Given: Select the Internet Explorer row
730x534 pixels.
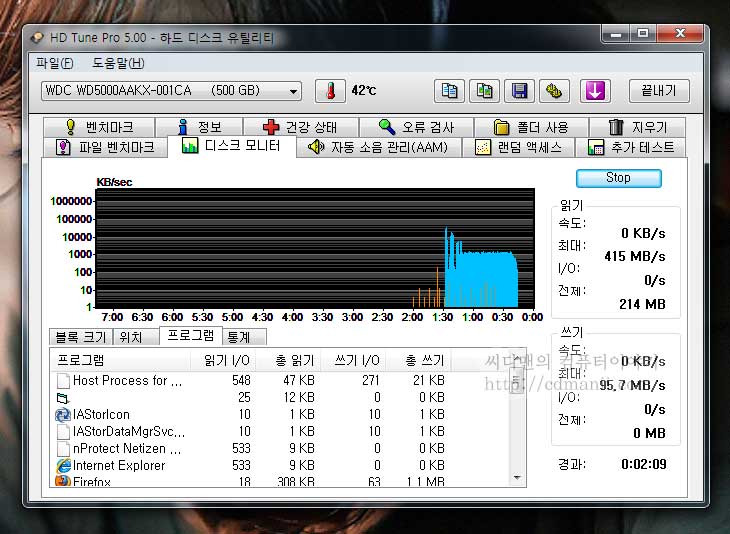Looking at the screenshot, I should click(x=279, y=466).
